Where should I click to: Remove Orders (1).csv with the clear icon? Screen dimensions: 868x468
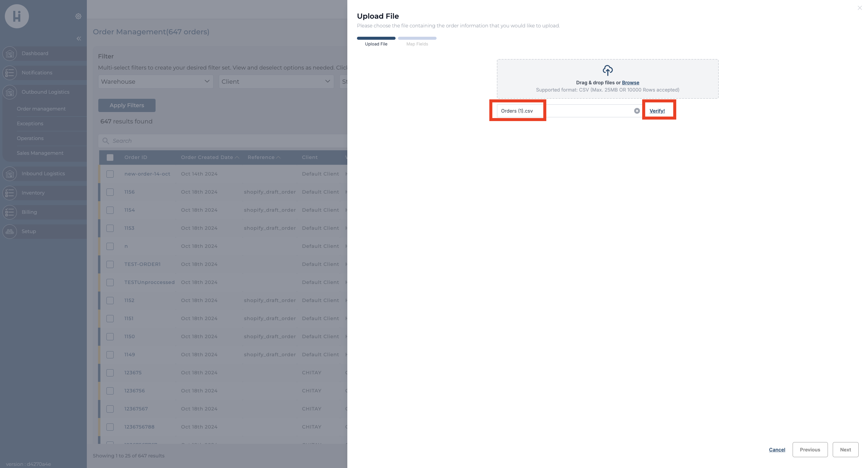coord(636,111)
